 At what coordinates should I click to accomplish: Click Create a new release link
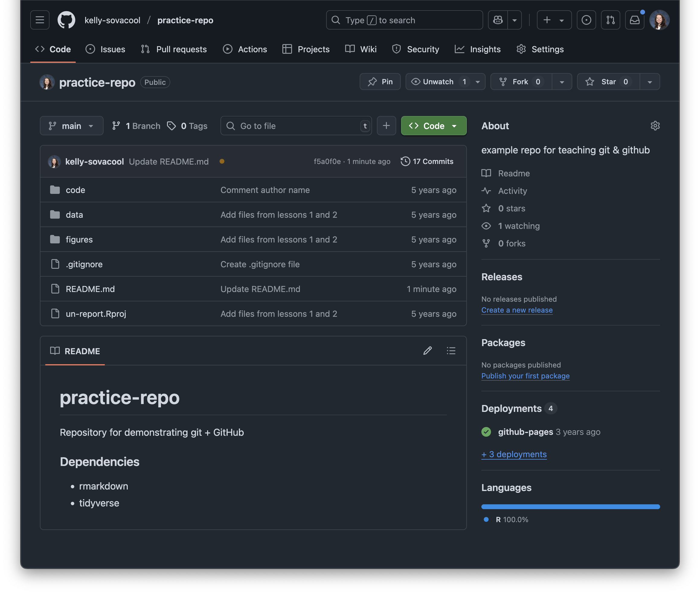click(516, 310)
